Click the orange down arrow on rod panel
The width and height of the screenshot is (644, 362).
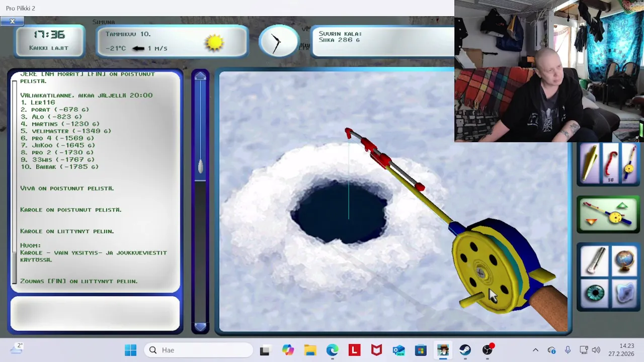click(x=591, y=222)
